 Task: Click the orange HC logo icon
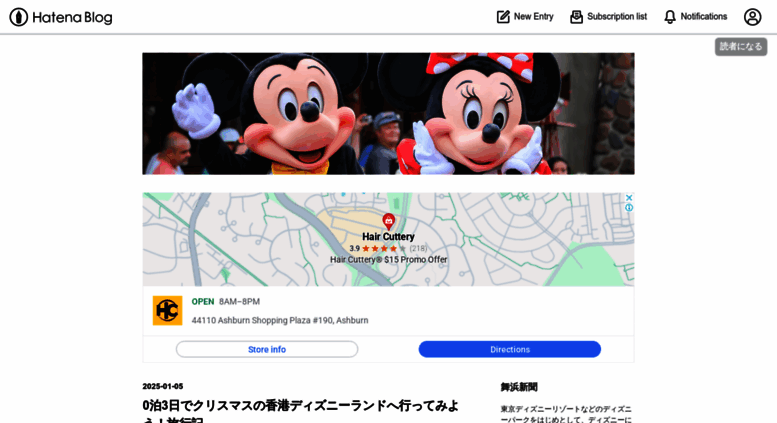(167, 311)
